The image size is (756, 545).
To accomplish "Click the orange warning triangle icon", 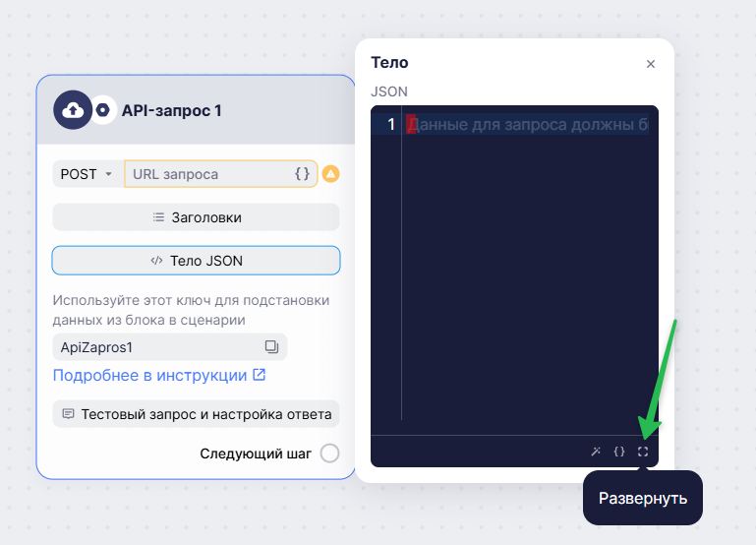I will click(330, 173).
